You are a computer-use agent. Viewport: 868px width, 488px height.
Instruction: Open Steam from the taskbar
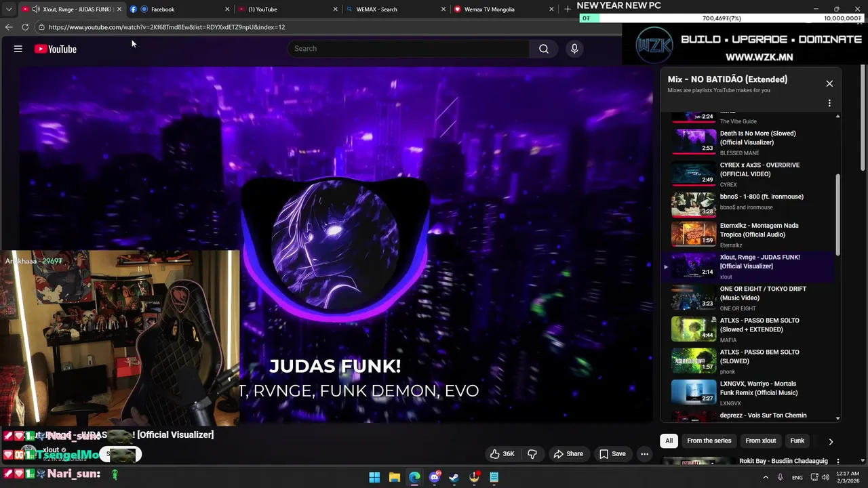coord(454,477)
